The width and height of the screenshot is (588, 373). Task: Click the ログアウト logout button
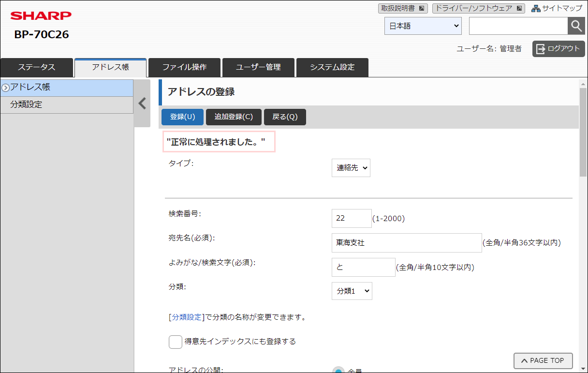coord(559,48)
